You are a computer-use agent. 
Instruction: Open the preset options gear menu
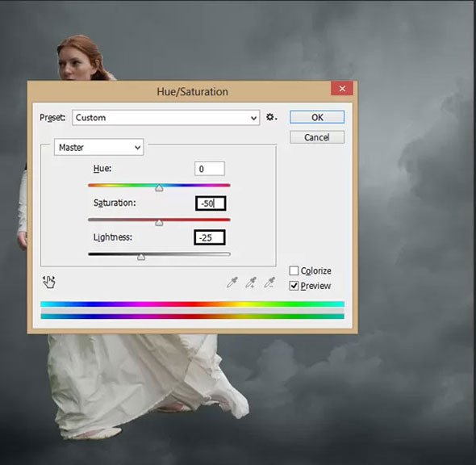[x=271, y=117]
